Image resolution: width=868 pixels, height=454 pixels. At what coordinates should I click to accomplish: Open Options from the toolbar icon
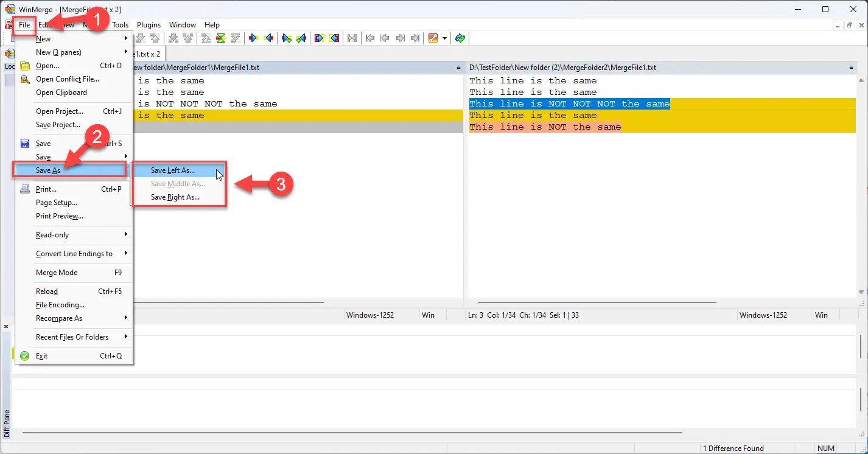pyautogui.click(x=433, y=38)
